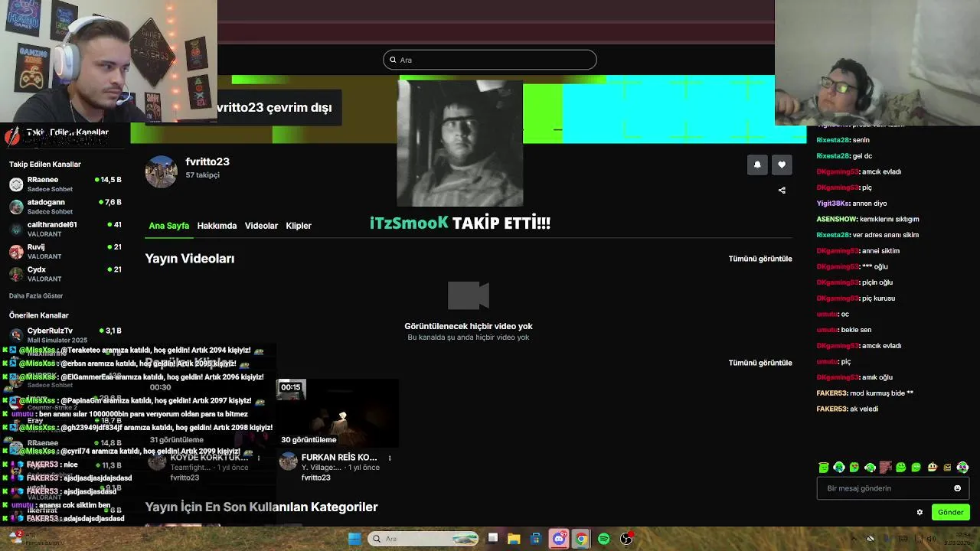The height and width of the screenshot is (551, 980).
Task: Click the share icon below follow buttons
Action: coord(782,191)
